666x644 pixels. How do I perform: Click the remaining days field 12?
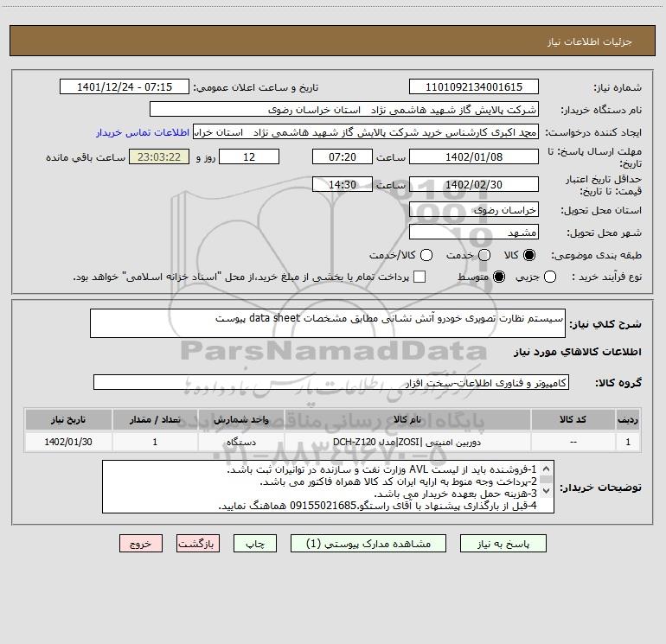coord(249,156)
